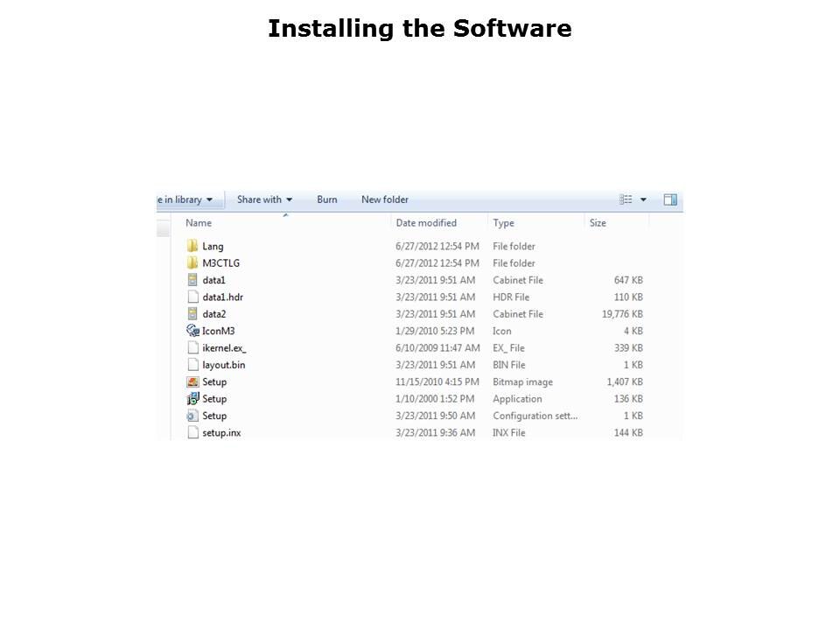Expand the Include in library dropdown
This screenshot has width=840, height=630.
point(185,199)
